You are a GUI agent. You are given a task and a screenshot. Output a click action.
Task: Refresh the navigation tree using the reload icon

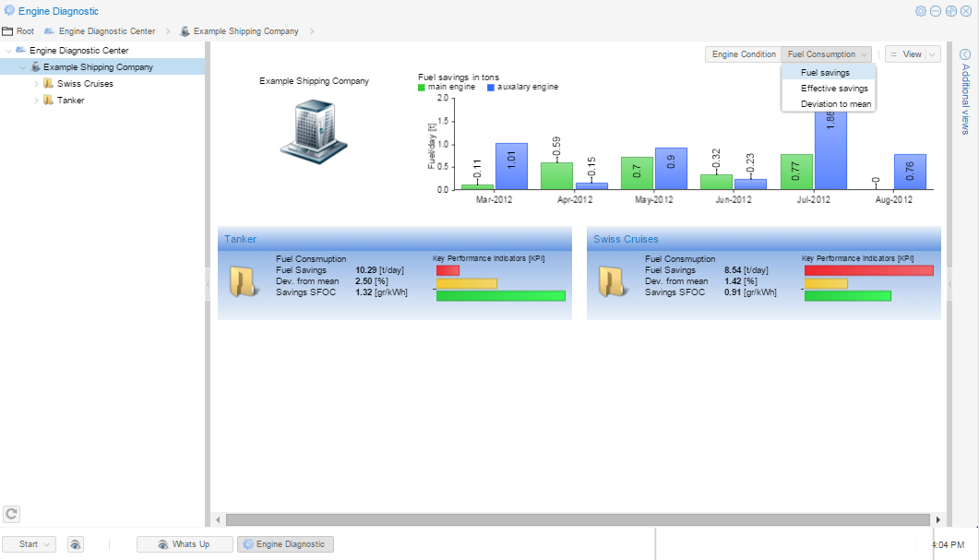pos(11,514)
